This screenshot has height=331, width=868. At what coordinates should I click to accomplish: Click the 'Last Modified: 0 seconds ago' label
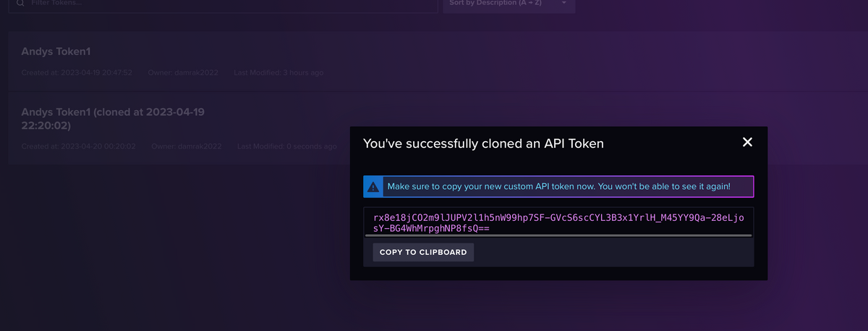286,146
